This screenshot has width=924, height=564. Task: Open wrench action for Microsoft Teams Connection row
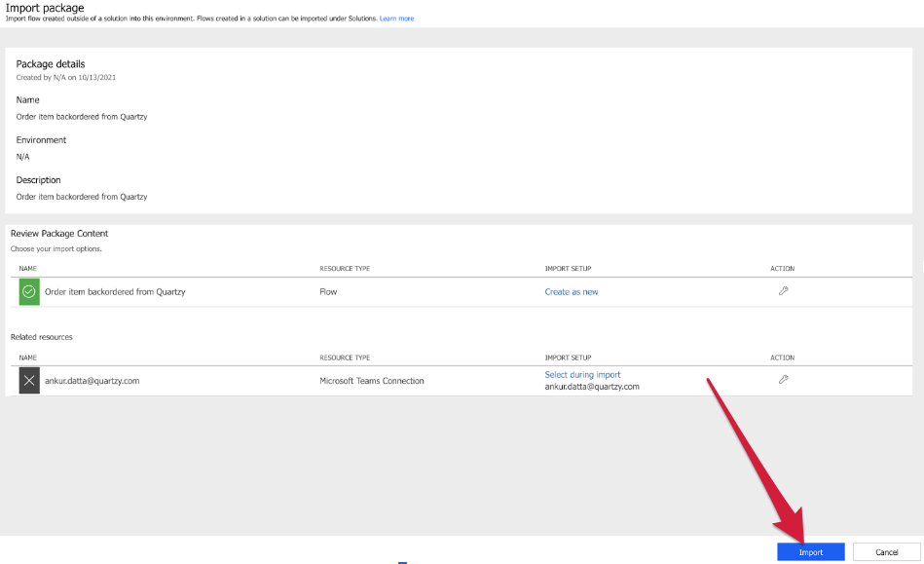(783, 380)
